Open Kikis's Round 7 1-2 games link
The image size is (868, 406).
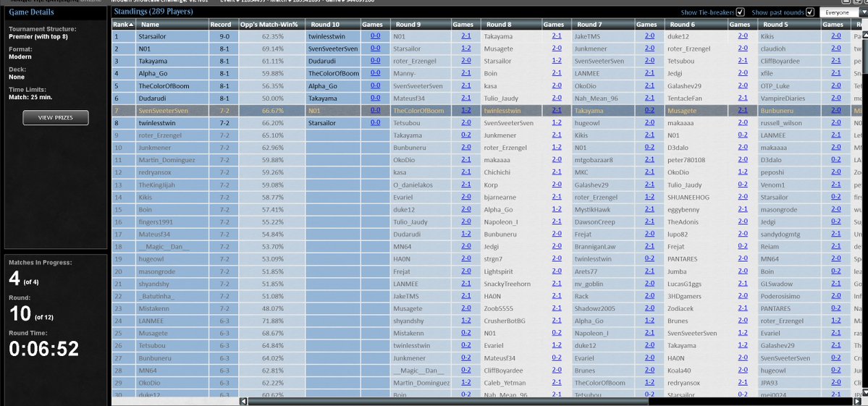coord(649,197)
